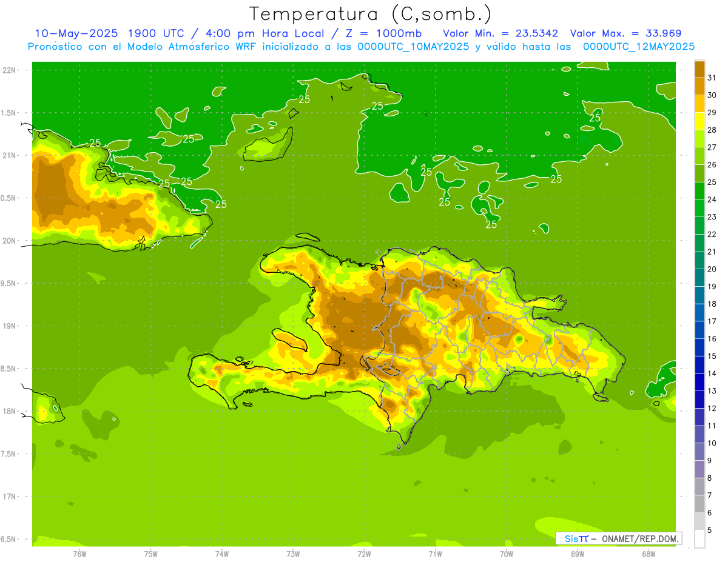Click 'Valor Max. = 33.969' value
Screen dimensions: 728x562
625,33
